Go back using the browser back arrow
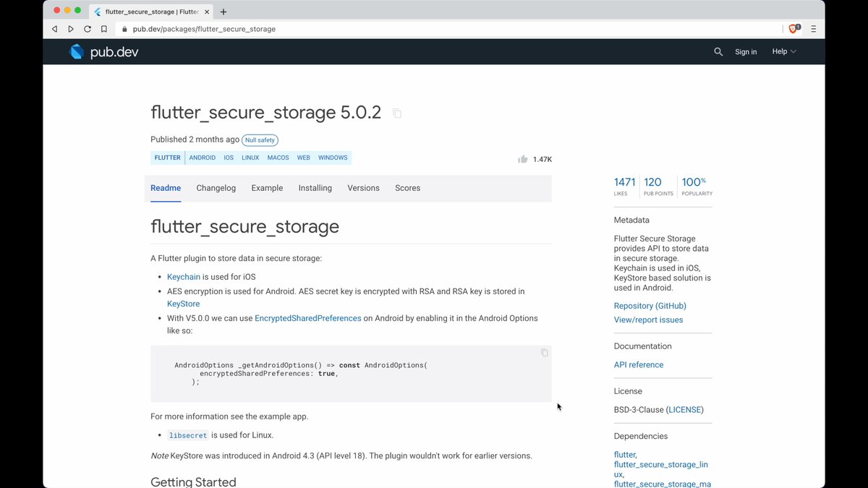 (54, 29)
